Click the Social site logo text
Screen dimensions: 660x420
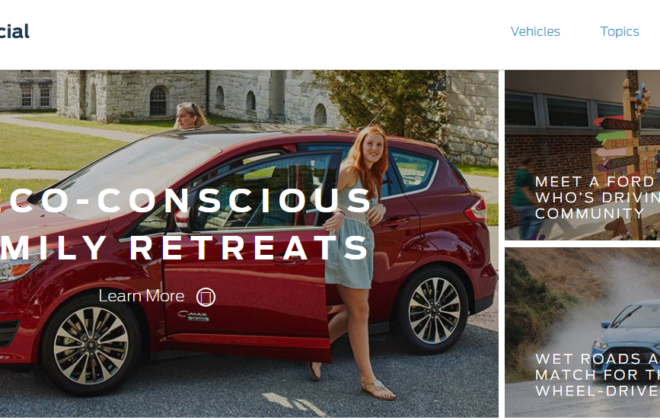pos(14,31)
